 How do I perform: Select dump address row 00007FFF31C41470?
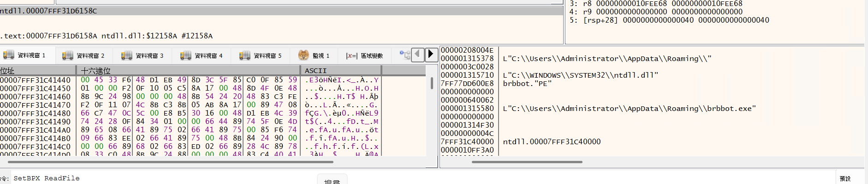36,105
